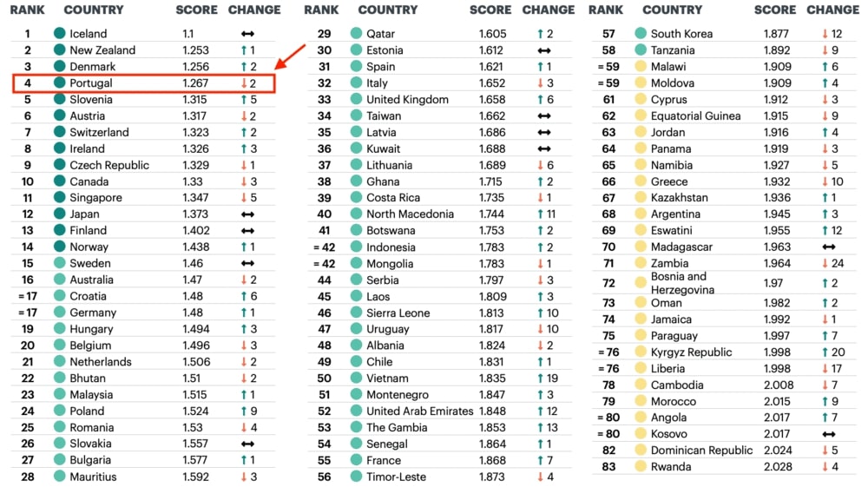Image resolution: width=868 pixels, height=487 pixels.
Task: Click rank number 56 beside Timor-Leste
Action: tap(324, 477)
